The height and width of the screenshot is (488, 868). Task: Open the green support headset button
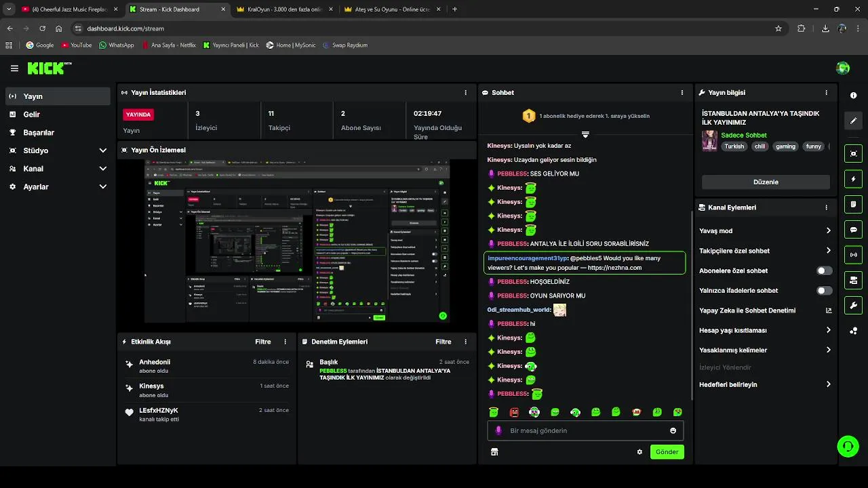pos(848,446)
